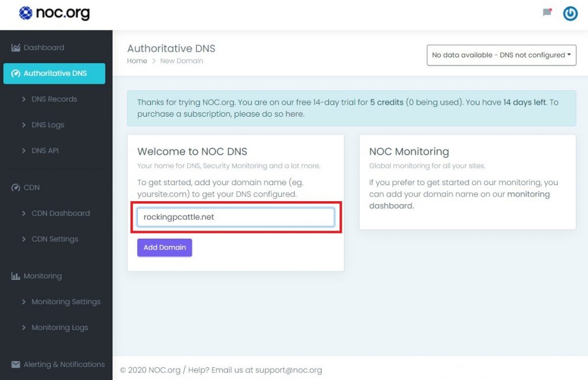Viewport: 588px width, 380px height.
Task: Click the '14 days left' text
Action: coord(524,102)
